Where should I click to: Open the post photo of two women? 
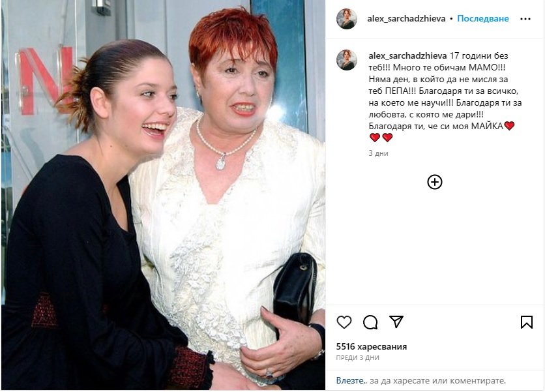[x=164, y=196]
